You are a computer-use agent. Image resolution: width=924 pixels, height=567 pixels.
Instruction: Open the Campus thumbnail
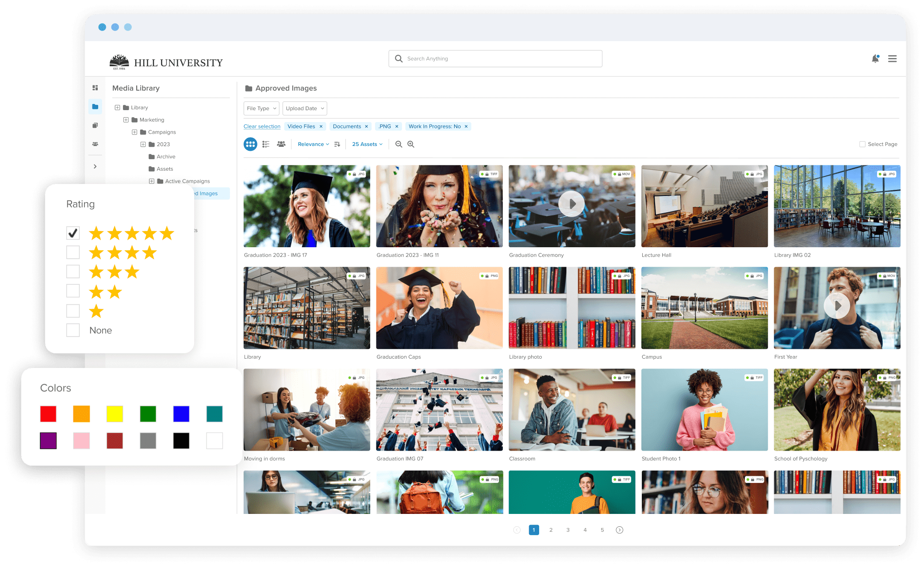(705, 308)
